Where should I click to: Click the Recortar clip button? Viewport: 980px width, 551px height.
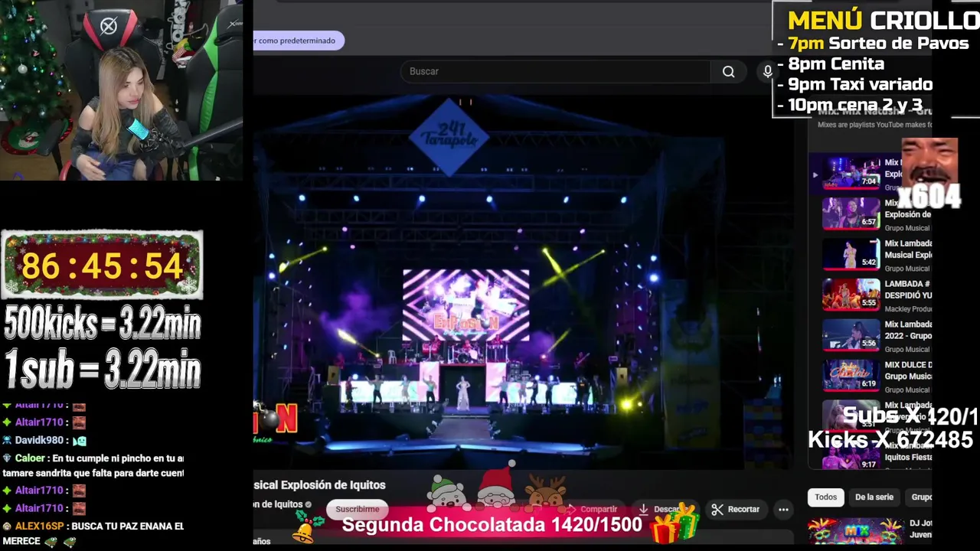point(735,509)
